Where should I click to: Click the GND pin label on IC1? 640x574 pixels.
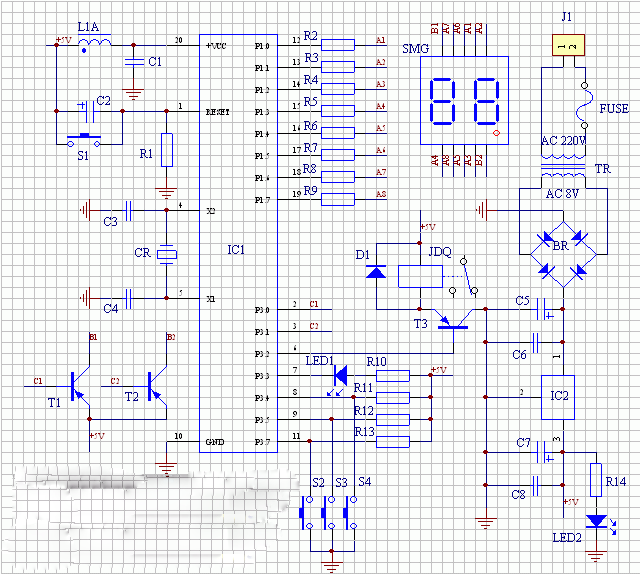click(215, 442)
